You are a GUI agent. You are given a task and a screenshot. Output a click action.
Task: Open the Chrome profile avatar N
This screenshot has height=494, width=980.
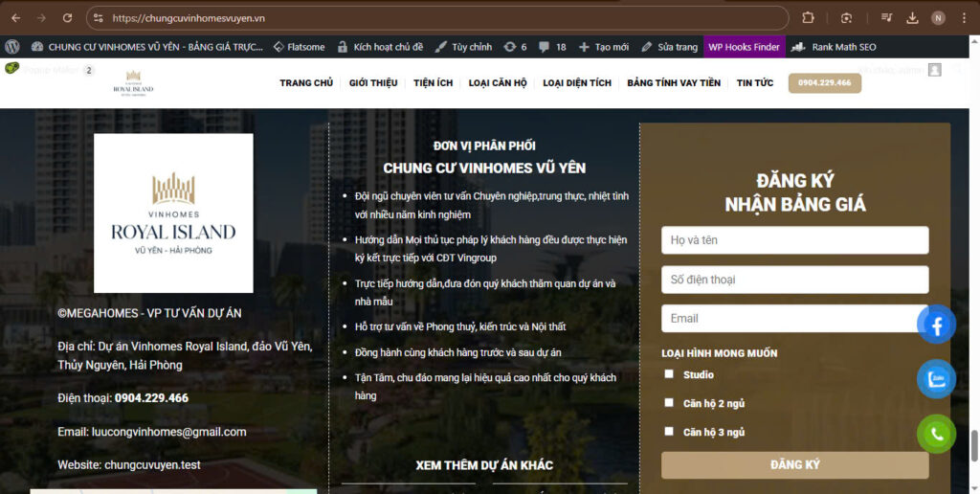pos(938,18)
